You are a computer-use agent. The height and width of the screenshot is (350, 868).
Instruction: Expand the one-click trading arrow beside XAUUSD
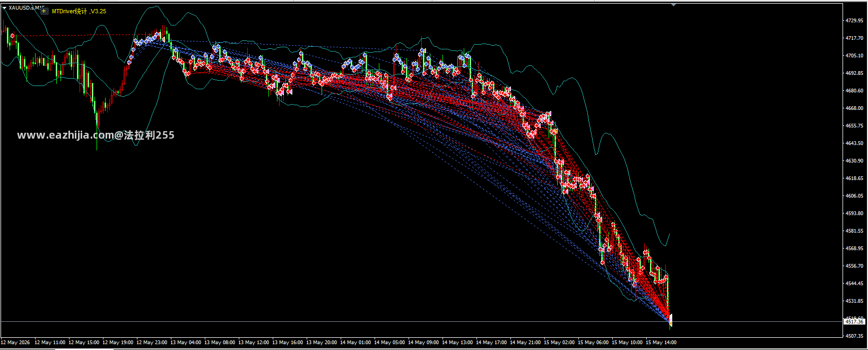tap(5, 8)
